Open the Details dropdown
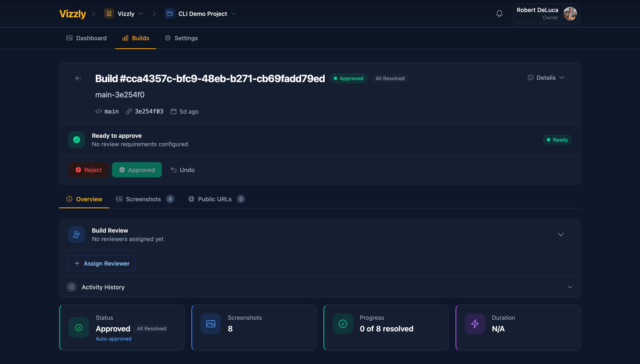This screenshot has height=364, width=640. 546,77
